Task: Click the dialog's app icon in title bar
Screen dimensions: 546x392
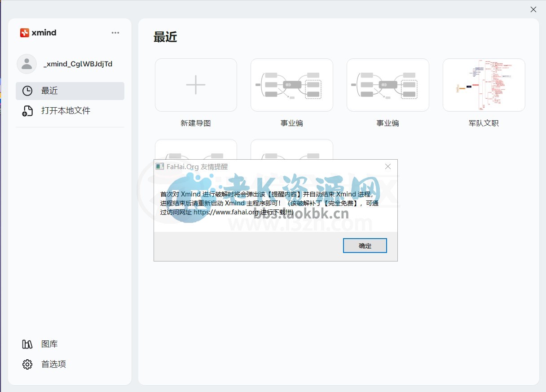Action: pos(159,166)
